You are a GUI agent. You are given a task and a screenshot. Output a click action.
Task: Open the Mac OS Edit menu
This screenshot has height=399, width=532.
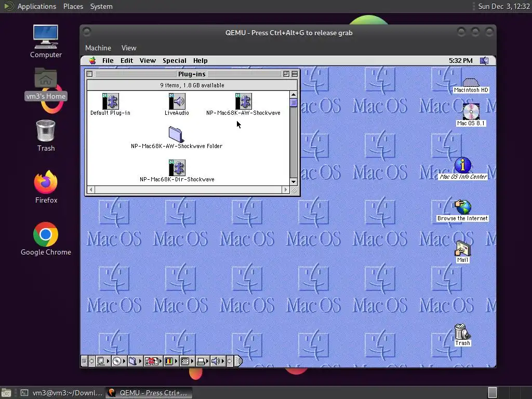point(127,61)
